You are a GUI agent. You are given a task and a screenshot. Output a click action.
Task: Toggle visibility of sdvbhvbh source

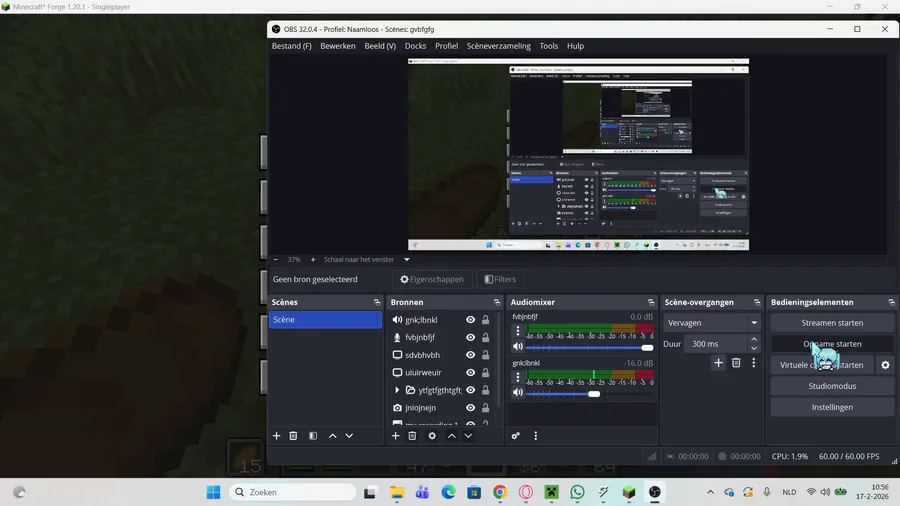coord(471,355)
